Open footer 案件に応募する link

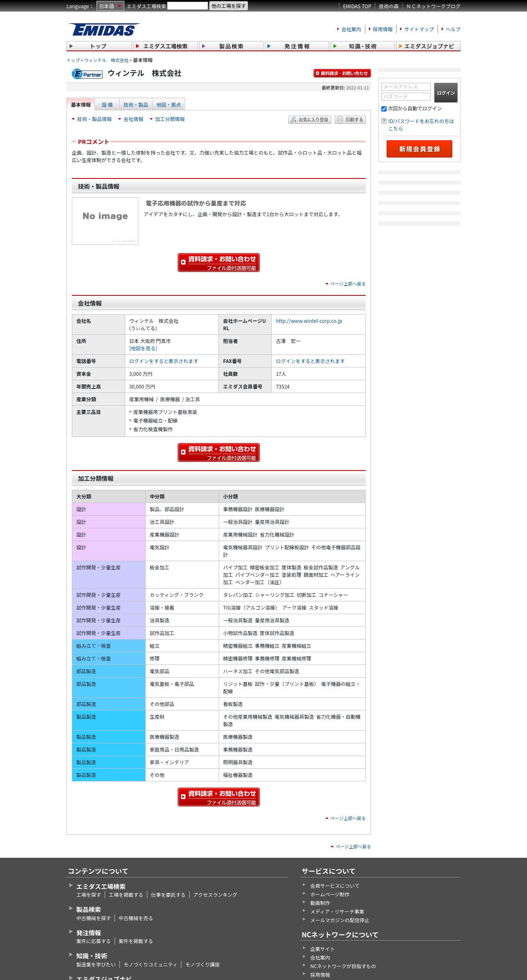93,941
